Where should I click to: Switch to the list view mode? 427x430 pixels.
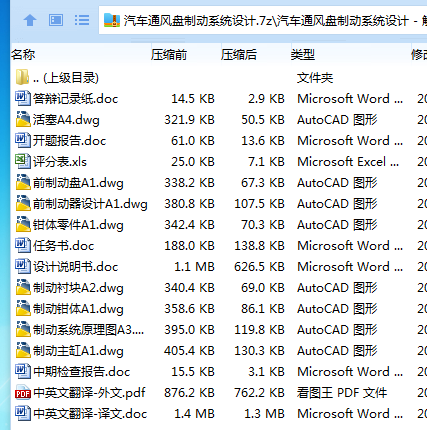coord(82,20)
